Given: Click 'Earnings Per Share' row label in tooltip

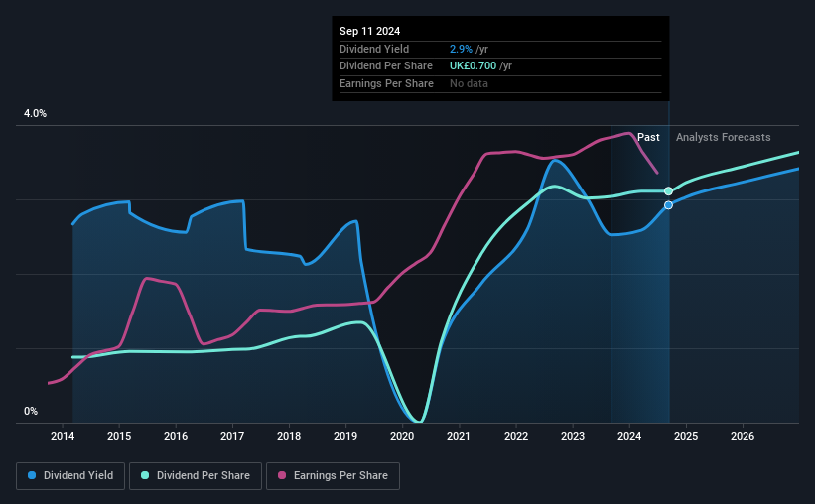Looking at the screenshot, I should click(x=386, y=83).
